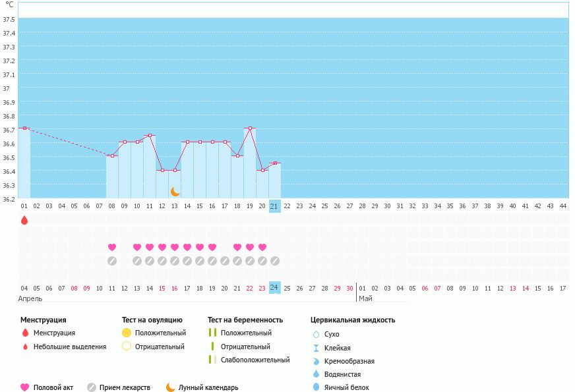Click the medication icon on cycle day 08

pos(112,261)
